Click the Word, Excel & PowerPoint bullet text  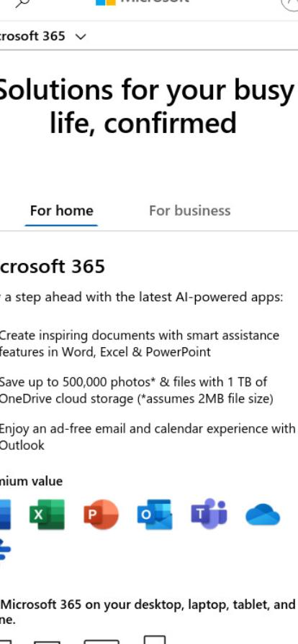tap(139, 344)
